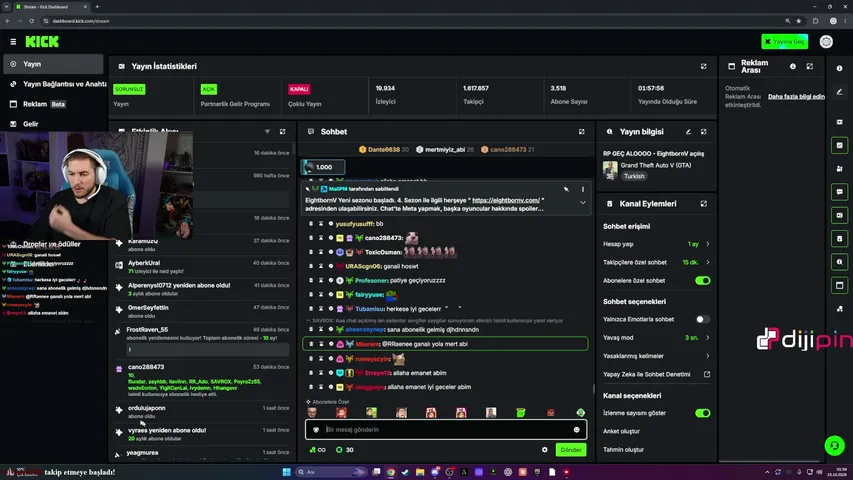Edit stream info with the pencil icon
853x480 pixels.
coord(688,132)
